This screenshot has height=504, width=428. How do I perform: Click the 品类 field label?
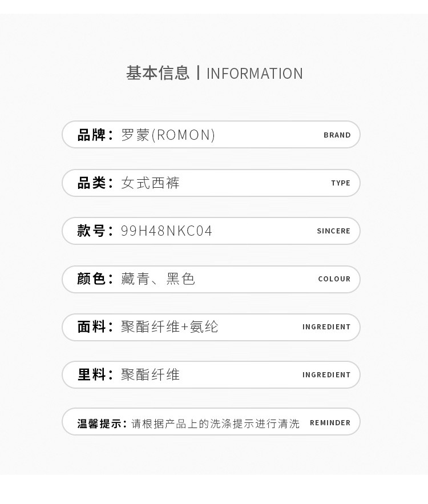[91, 183]
